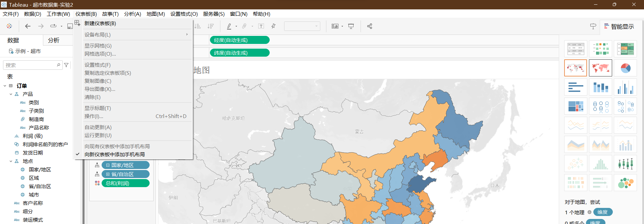Select the histogram chart type
The width and height of the screenshot is (644, 224).
click(600, 164)
